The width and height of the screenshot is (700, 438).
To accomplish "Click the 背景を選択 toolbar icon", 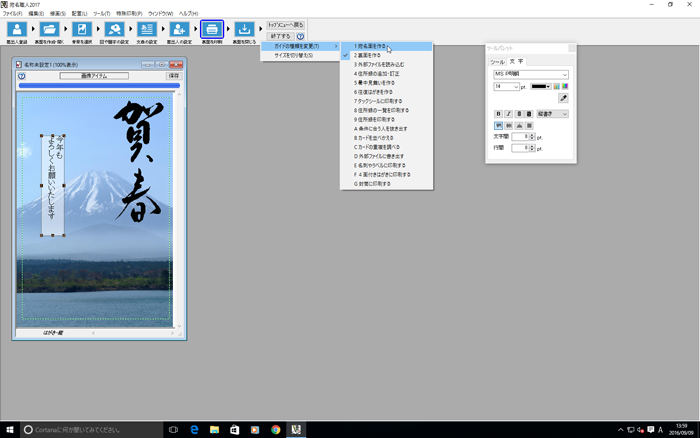I will click(83, 30).
